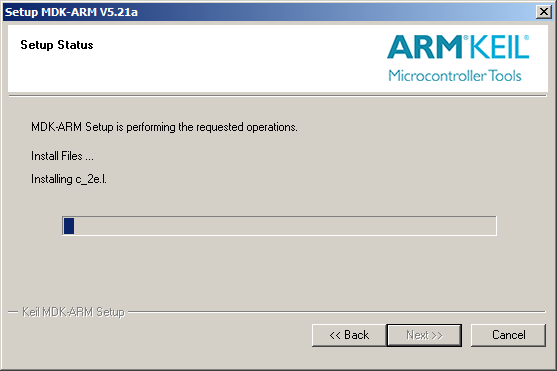Click the registered mark beside KEIL
This screenshot has height=371, width=557.
click(526, 37)
